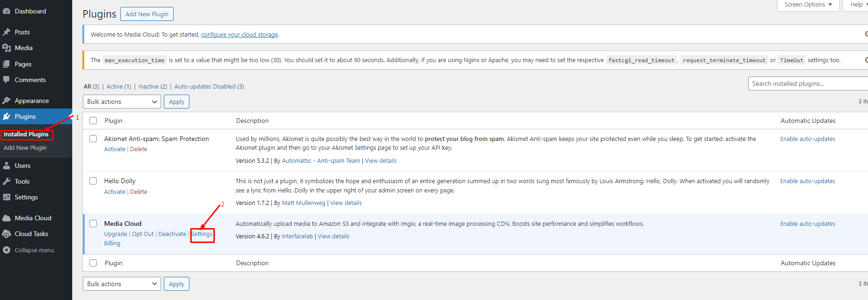Viewport: 868px width, 300px height.
Task: Focus the Search installed plugins field
Action: [807, 84]
